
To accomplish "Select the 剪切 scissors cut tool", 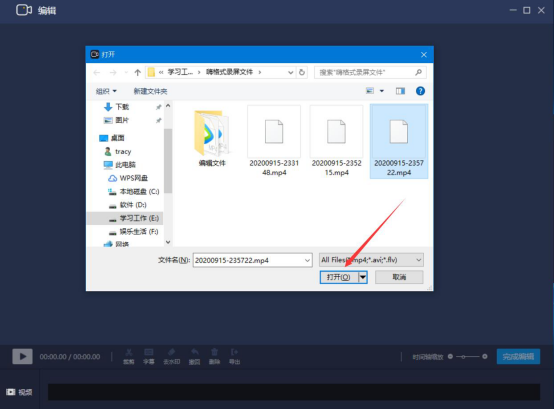I will pyautogui.click(x=129, y=356).
